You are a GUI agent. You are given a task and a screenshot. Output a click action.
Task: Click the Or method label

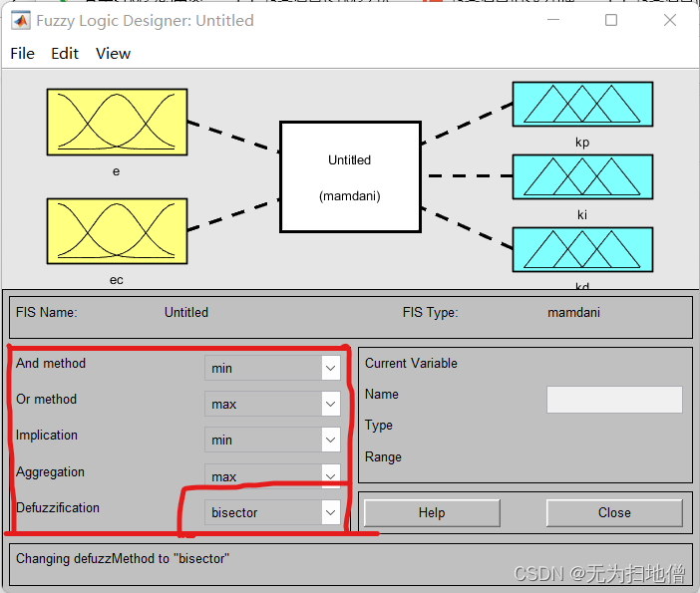pos(46,399)
